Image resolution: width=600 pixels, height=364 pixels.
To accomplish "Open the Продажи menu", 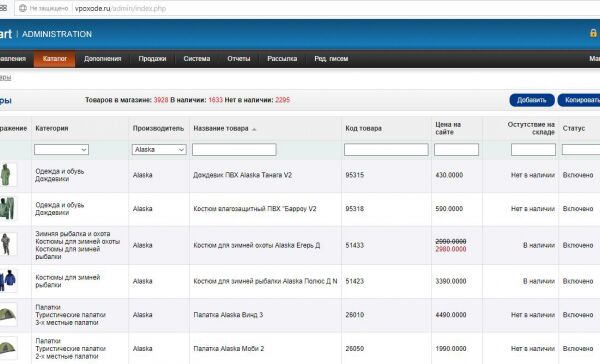I will click(152, 59).
